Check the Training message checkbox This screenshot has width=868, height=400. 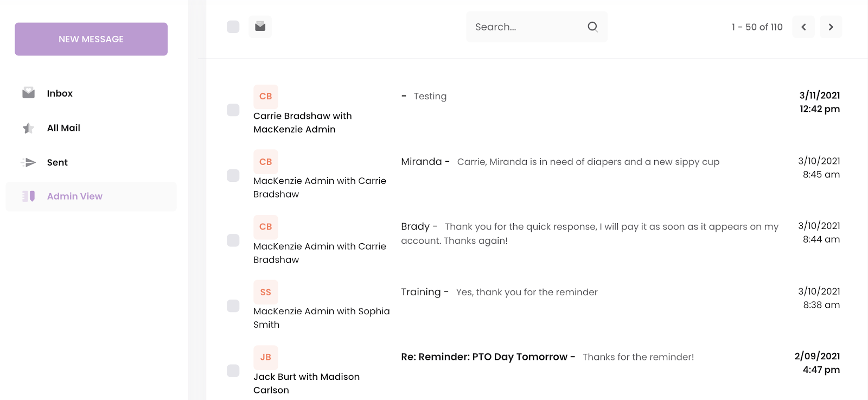click(233, 306)
